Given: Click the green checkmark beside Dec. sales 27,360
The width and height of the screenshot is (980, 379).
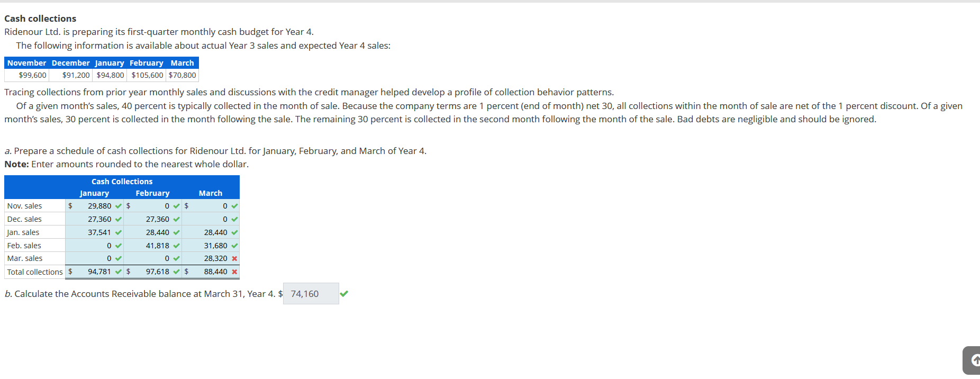Looking at the screenshot, I should pyautogui.click(x=118, y=219).
